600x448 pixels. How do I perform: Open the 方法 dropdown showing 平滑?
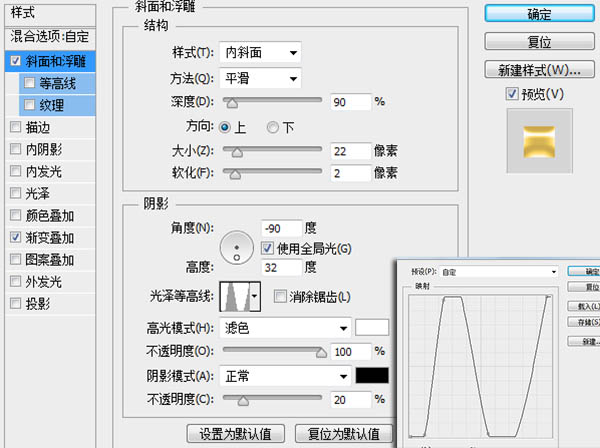click(260, 79)
